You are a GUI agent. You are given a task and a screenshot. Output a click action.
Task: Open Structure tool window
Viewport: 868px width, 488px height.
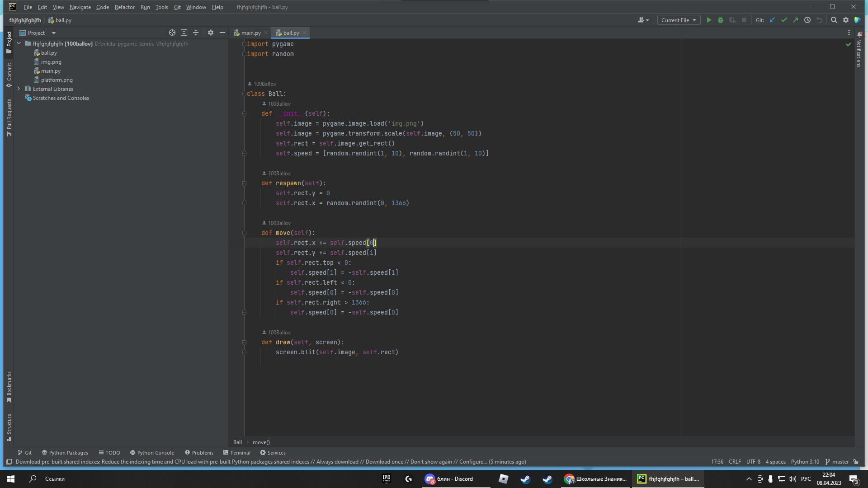(x=9, y=427)
